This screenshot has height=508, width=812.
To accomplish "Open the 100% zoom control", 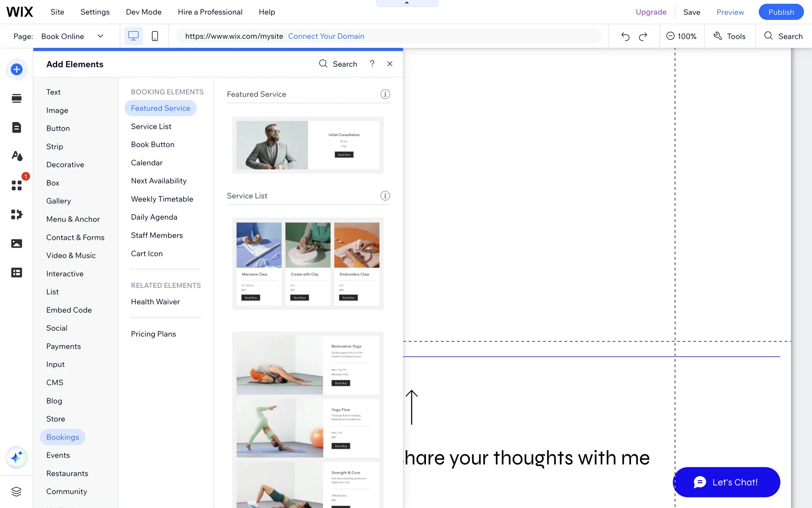I will pyautogui.click(x=681, y=36).
